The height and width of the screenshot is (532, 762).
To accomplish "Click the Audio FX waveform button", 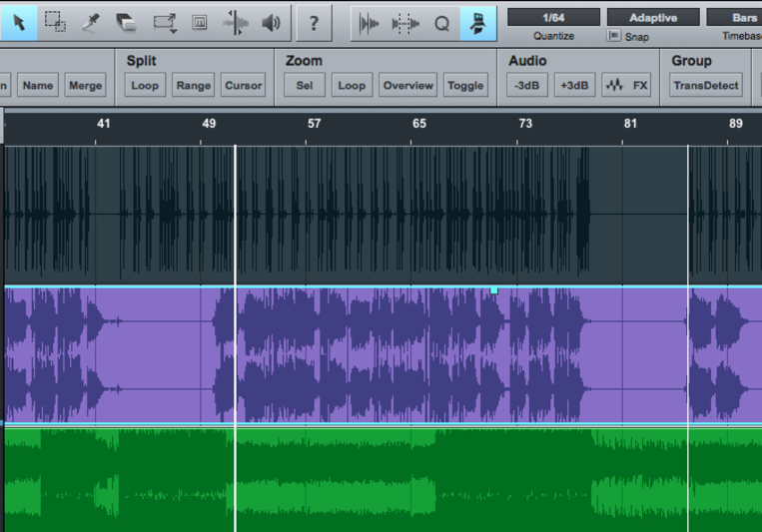I will (x=626, y=86).
